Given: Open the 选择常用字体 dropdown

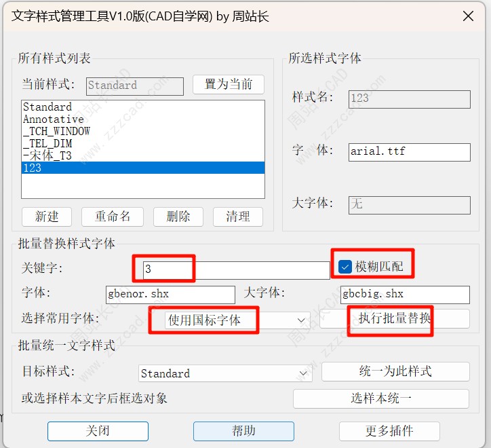Looking at the screenshot, I should coord(237,320).
